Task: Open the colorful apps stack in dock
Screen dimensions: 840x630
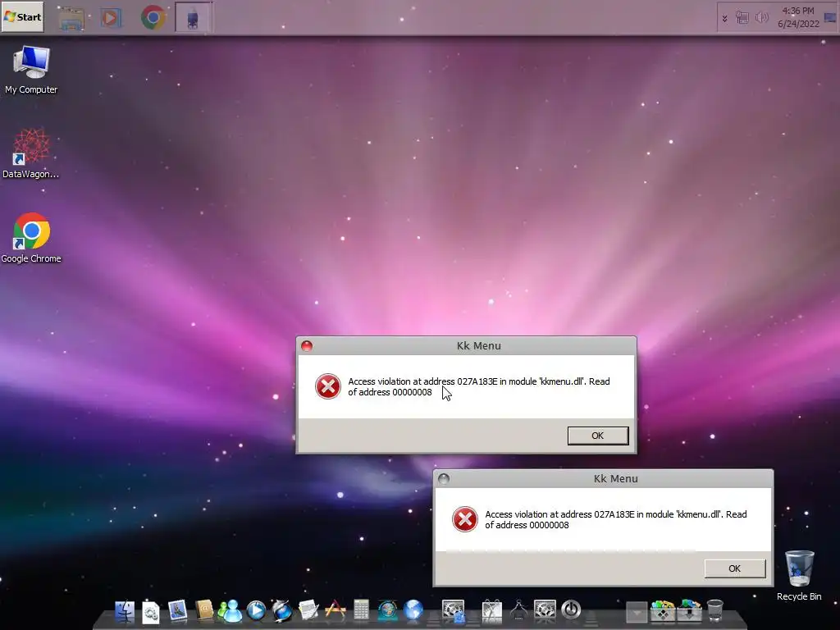Action: (663, 610)
